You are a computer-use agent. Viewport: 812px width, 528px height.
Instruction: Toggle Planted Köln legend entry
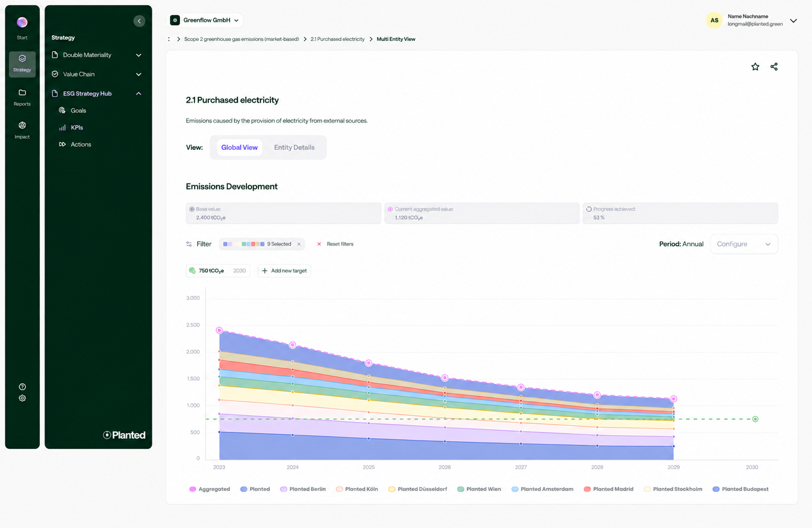(x=357, y=489)
